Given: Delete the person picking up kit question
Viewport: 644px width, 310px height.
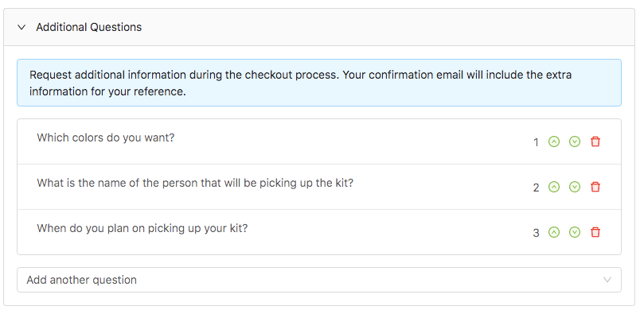Looking at the screenshot, I should [595, 187].
